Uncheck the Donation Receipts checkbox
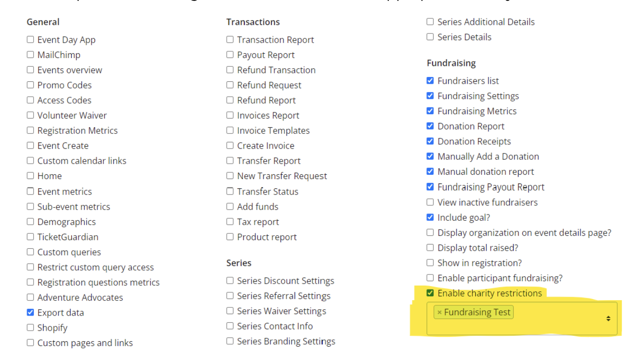 (430, 141)
